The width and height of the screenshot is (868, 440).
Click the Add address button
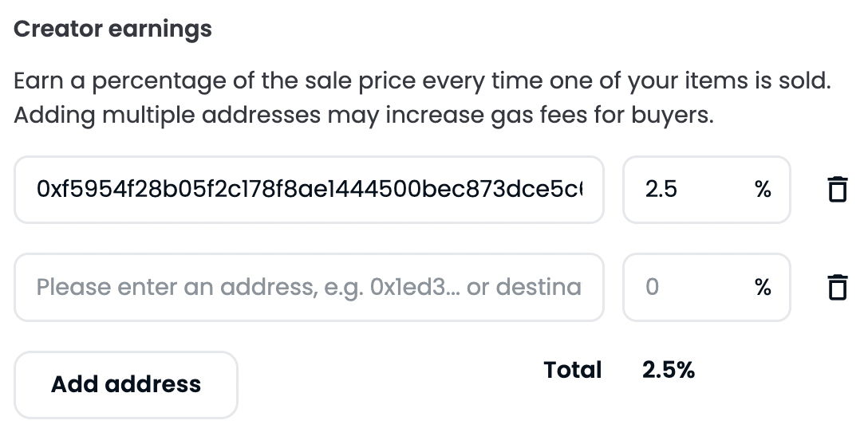click(126, 385)
